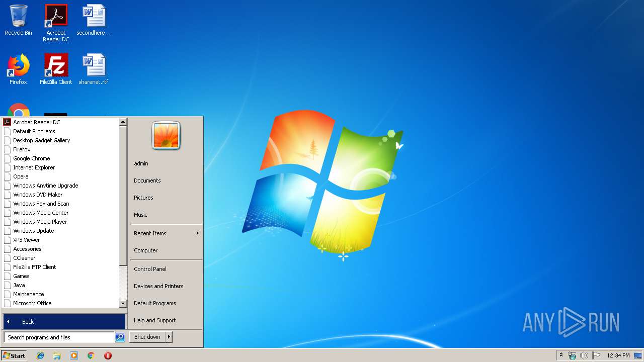Click the Opera icon on taskbar

click(108, 355)
